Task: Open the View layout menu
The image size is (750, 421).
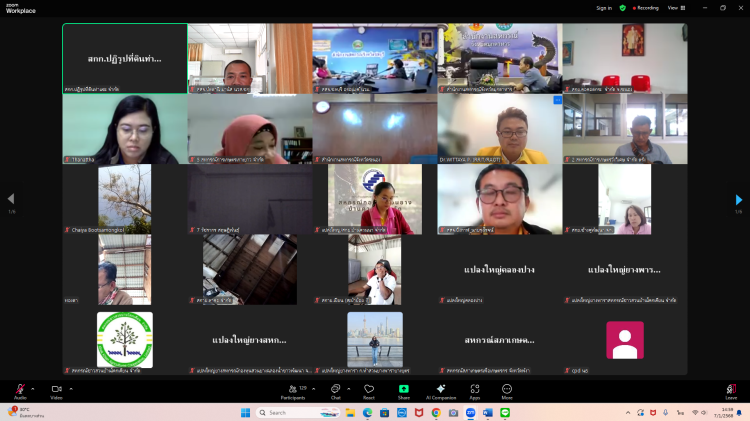Action: (x=676, y=8)
